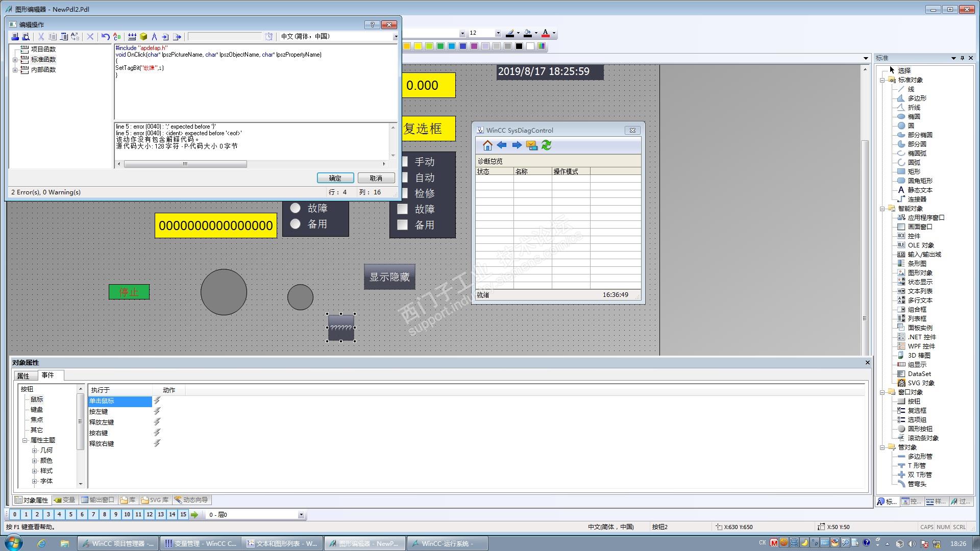Select the 备用 radio button
The width and height of the screenshot is (980, 551).
(x=295, y=224)
